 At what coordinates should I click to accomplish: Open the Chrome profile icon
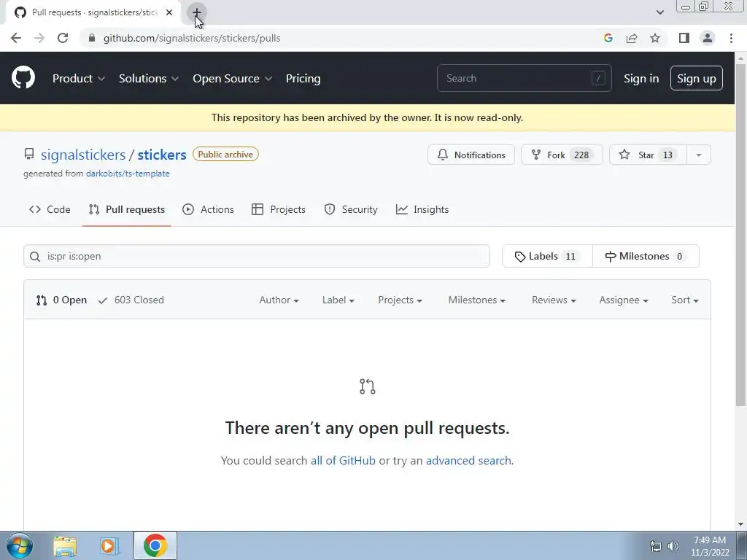click(x=708, y=38)
